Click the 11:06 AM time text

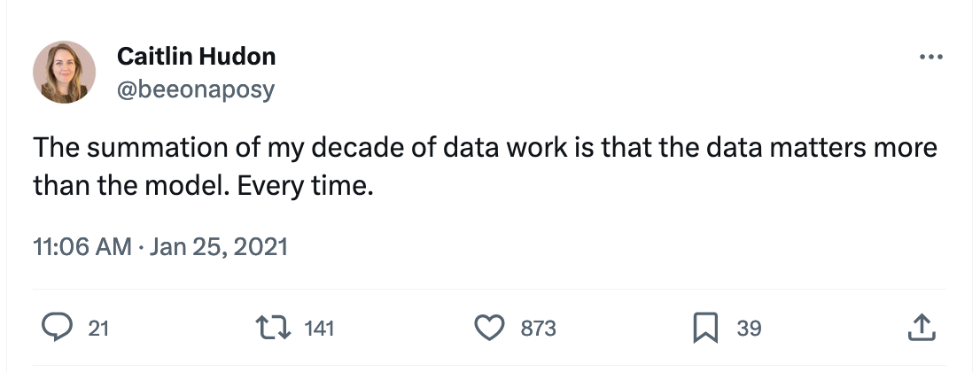tap(82, 246)
